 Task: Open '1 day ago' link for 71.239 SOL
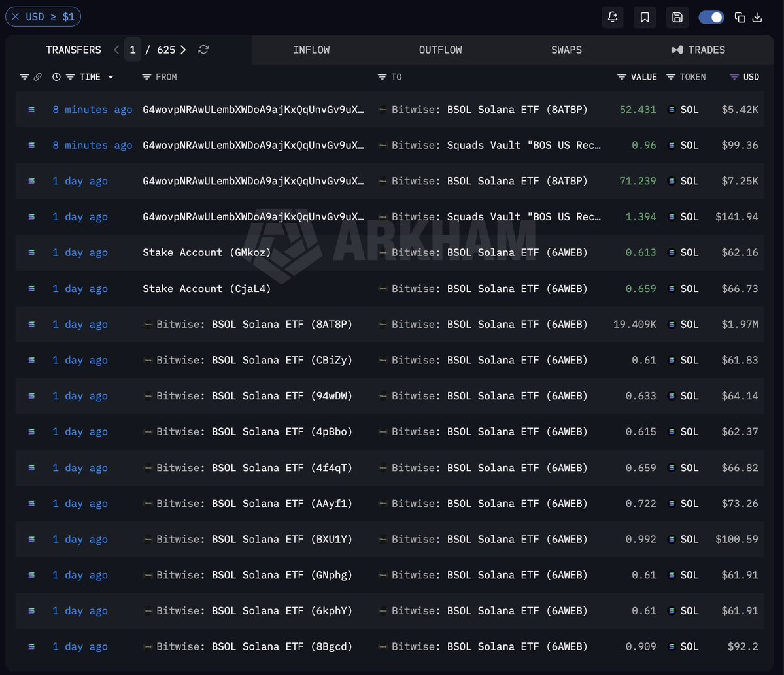80,181
